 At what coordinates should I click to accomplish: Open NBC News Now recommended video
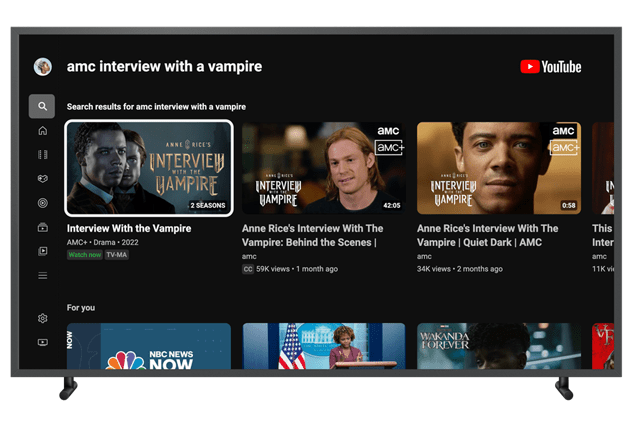(149, 346)
